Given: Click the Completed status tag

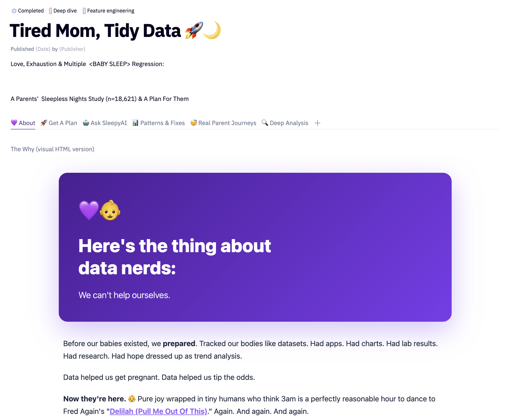Looking at the screenshot, I should point(28,11).
